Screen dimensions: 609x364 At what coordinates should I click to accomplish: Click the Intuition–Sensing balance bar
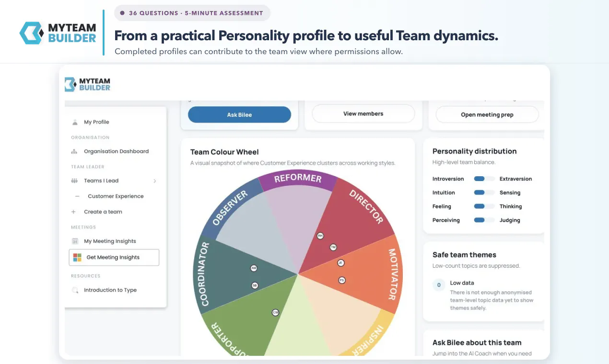click(x=484, y=193)
